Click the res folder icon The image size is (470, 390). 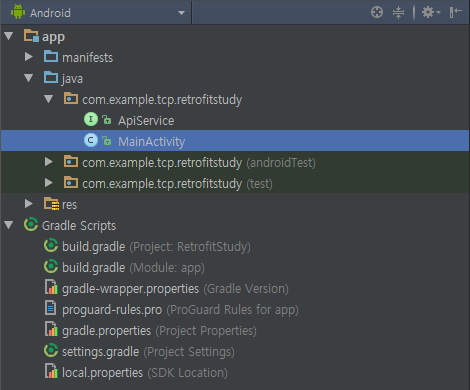(51, 204)
